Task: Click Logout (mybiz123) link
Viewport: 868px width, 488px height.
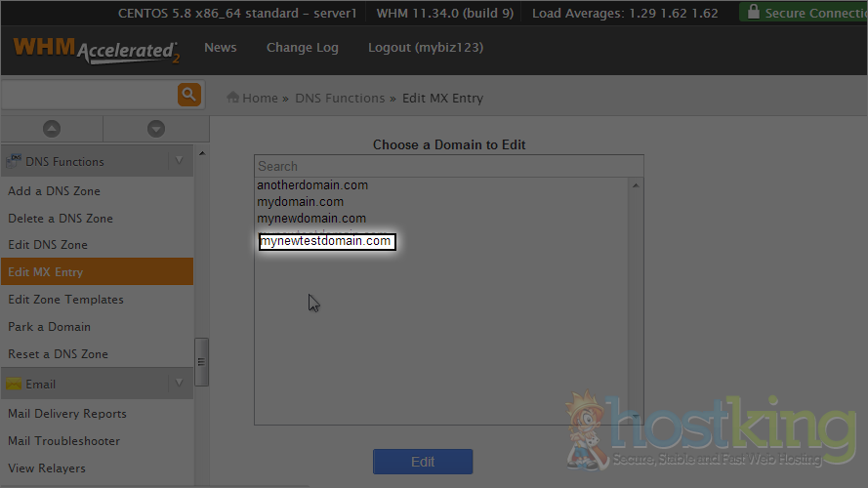Action: point(425,48)
